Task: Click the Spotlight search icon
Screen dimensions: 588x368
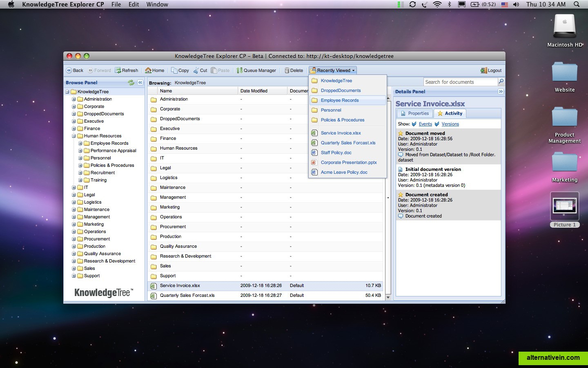Action: (577, 4)
